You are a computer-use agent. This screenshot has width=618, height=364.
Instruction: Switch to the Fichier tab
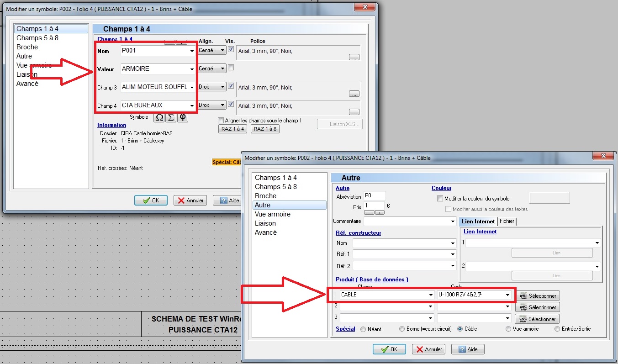pos(507,221)
